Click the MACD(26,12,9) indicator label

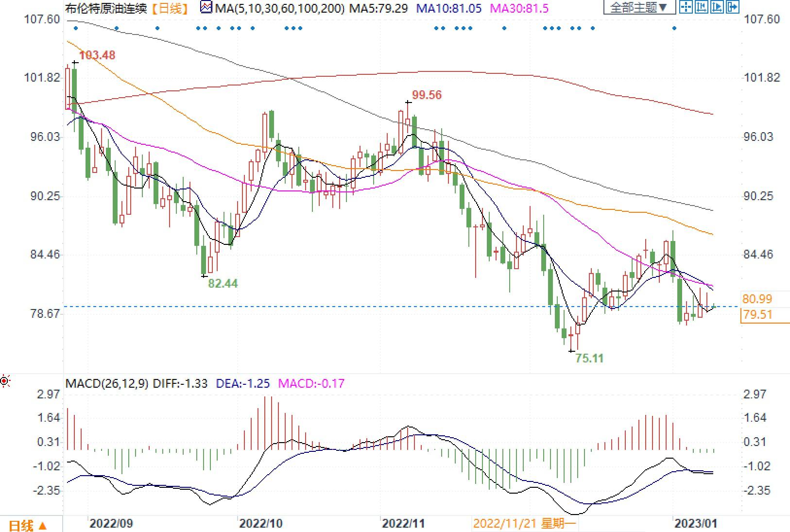click(x=107, y=383)
